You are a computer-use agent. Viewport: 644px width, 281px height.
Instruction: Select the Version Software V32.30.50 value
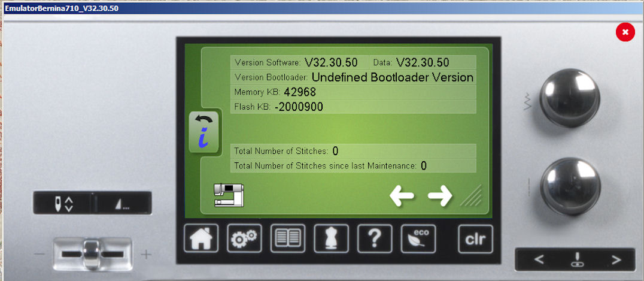330,62
